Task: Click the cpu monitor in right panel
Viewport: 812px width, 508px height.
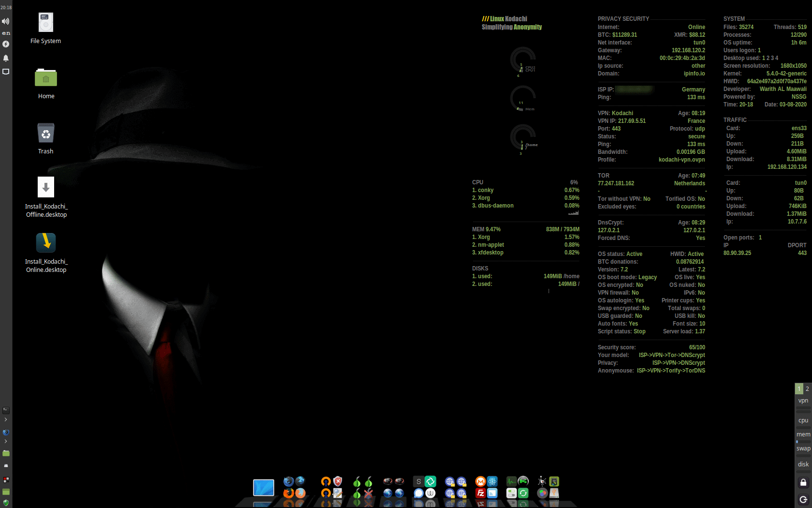Action: coord(803,420)
